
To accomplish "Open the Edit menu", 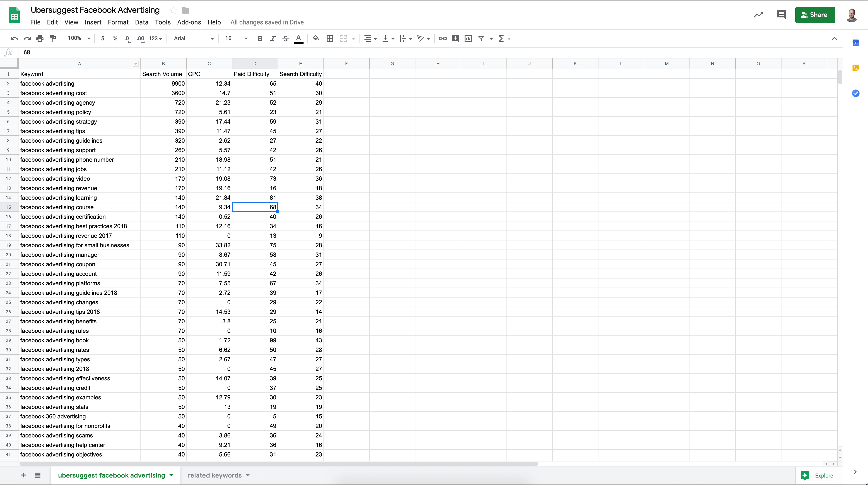I will coord(52,22).
